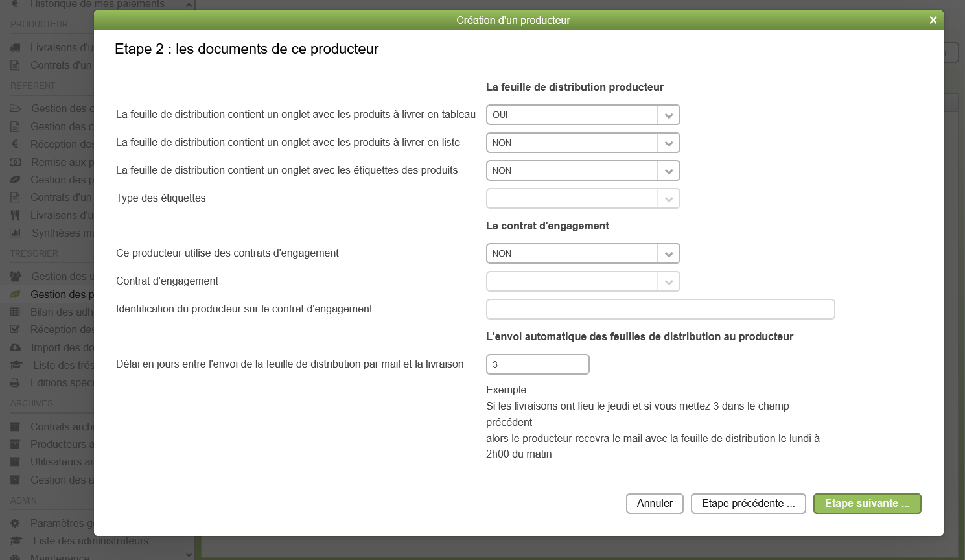
Task: Click the document icon for Contrats under REFERENT
Action: point(16,197)
